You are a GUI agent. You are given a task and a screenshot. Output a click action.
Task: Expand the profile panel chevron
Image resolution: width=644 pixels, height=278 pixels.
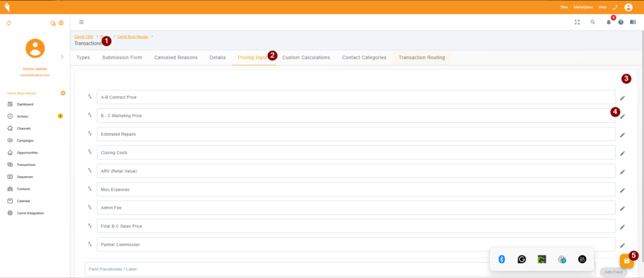pos(62,57)
